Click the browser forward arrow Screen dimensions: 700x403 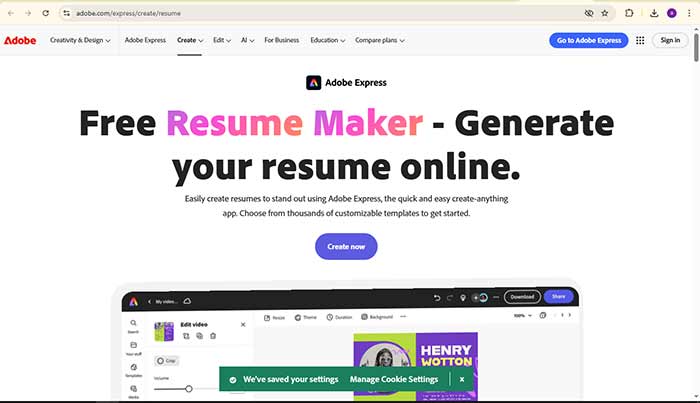click(28, 13)
